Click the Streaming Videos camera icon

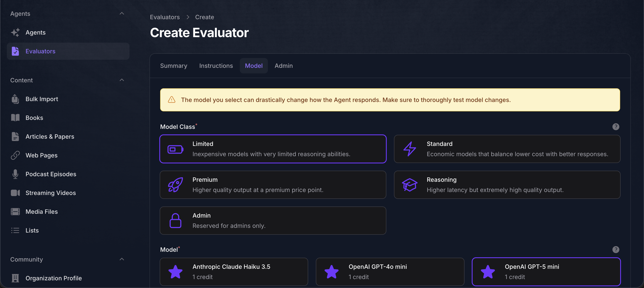[15, 193]
